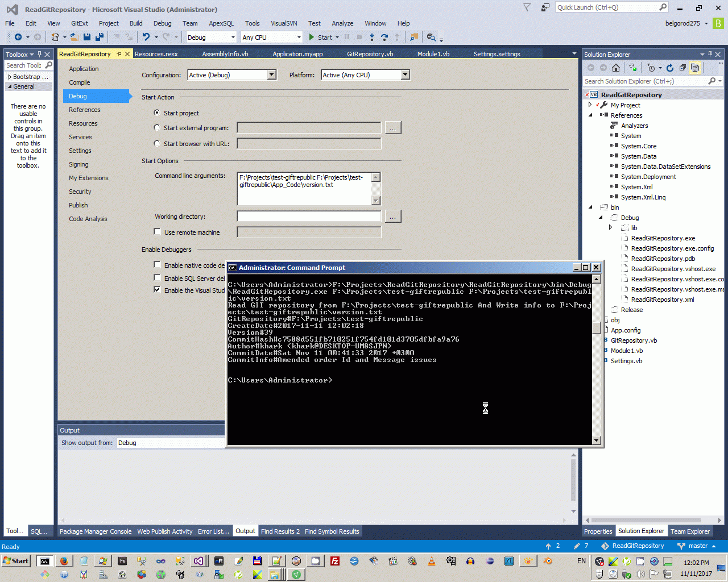The height and width of the screenshot is (582, 728).
Task: Click the Undo arrow icon
Action: [x=146, y=37]
